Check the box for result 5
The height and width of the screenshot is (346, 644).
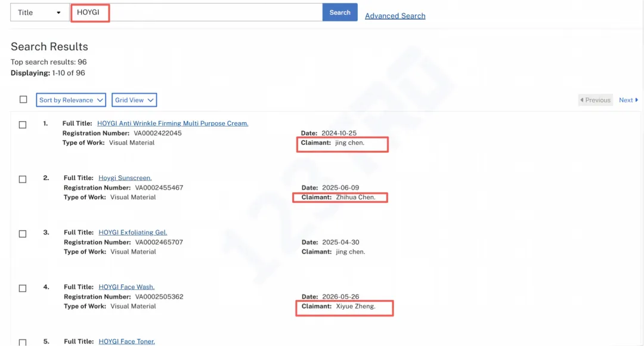pyautogui.click(x=23, y=342)
